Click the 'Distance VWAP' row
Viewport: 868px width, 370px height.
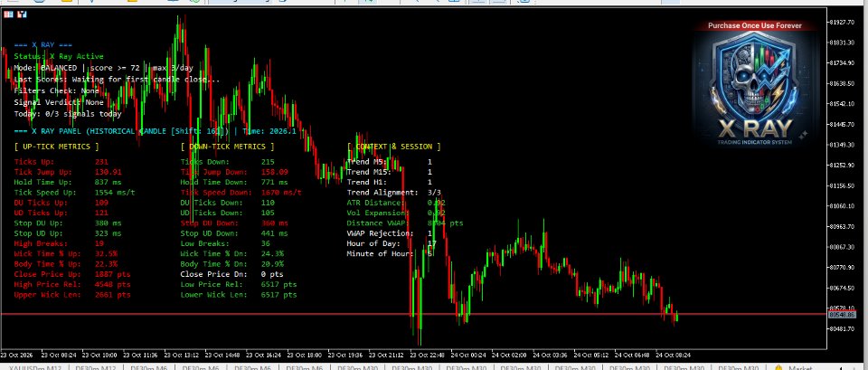coord(405,223)
